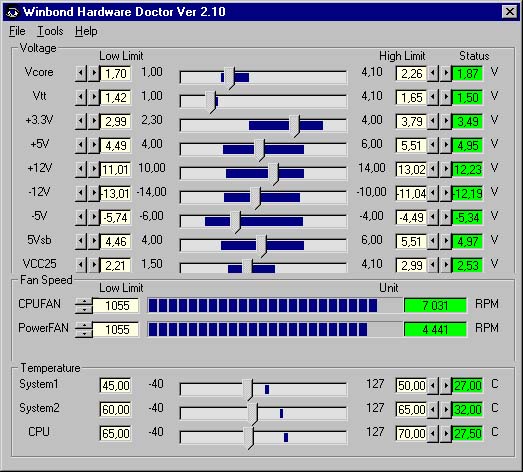
Task: Click left arrow of CPU temperature high limit
Action: (x=433, y=434)
